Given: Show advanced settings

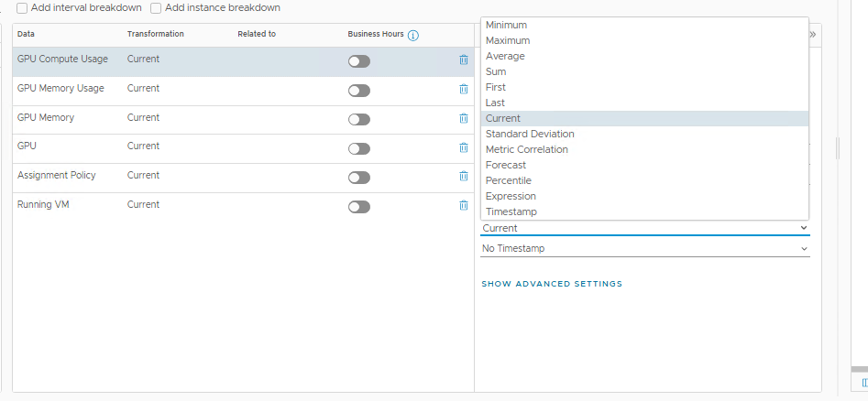Looking at the screenshot, I should pyautogui.click(x=552, y=284).
